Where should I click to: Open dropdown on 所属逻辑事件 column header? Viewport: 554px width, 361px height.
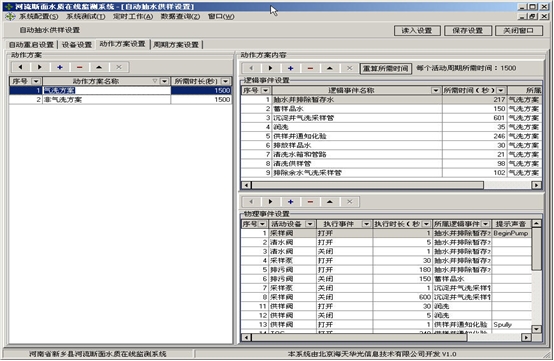tap(486, 224)
